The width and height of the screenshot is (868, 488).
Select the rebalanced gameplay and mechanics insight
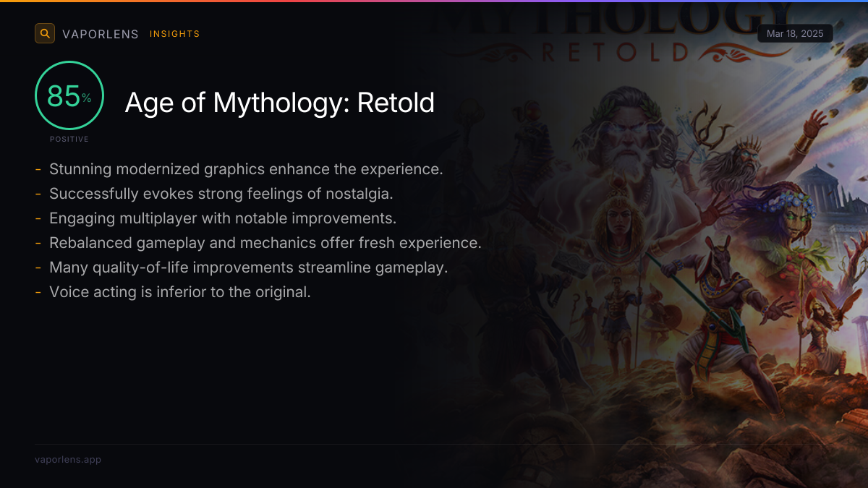tap(265, 243)
